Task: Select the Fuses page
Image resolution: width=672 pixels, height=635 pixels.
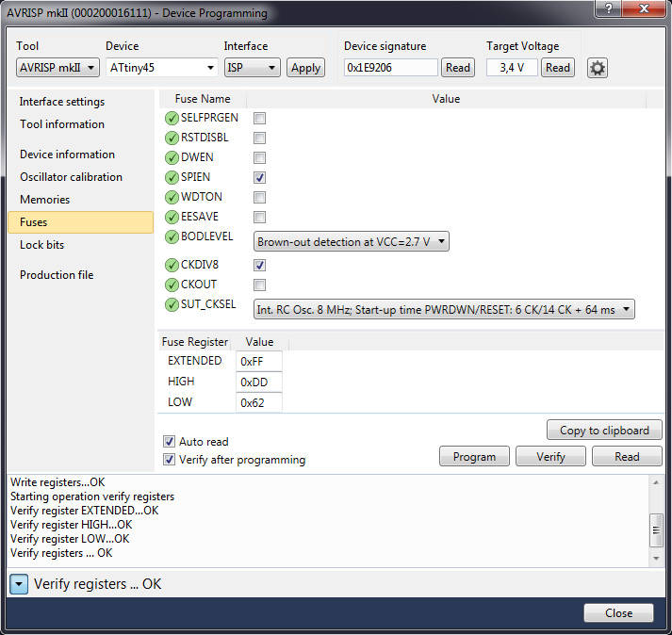Action: click(x=80, y=222)
